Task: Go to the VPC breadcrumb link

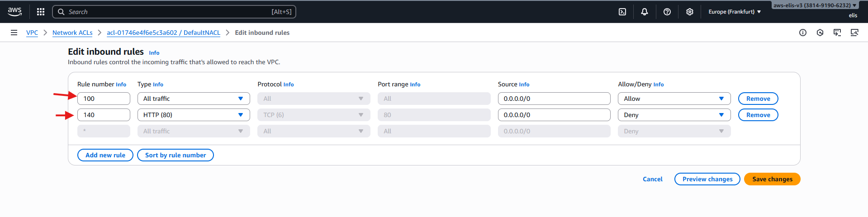Action: click(x=32, y=33)
